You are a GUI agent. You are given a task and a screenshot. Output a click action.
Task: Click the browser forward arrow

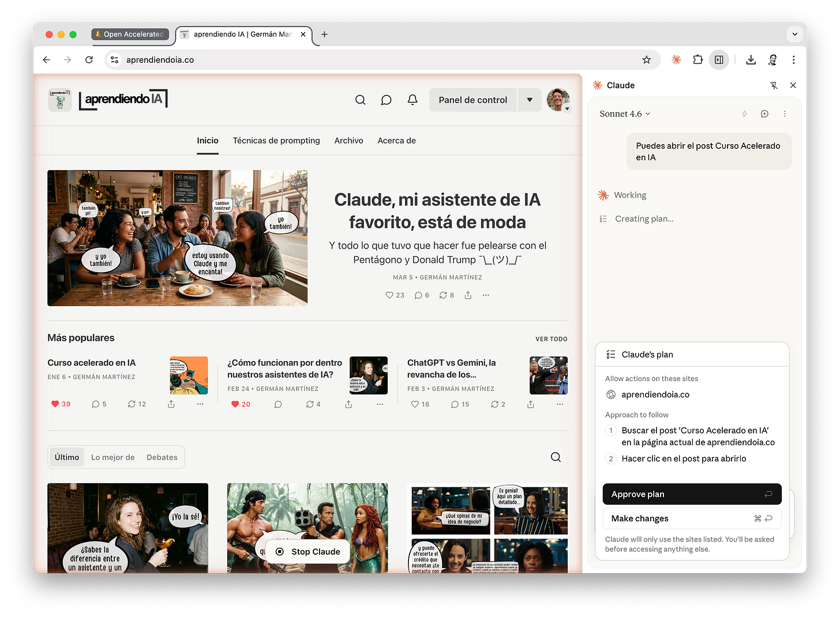click(x=67, y=59)
